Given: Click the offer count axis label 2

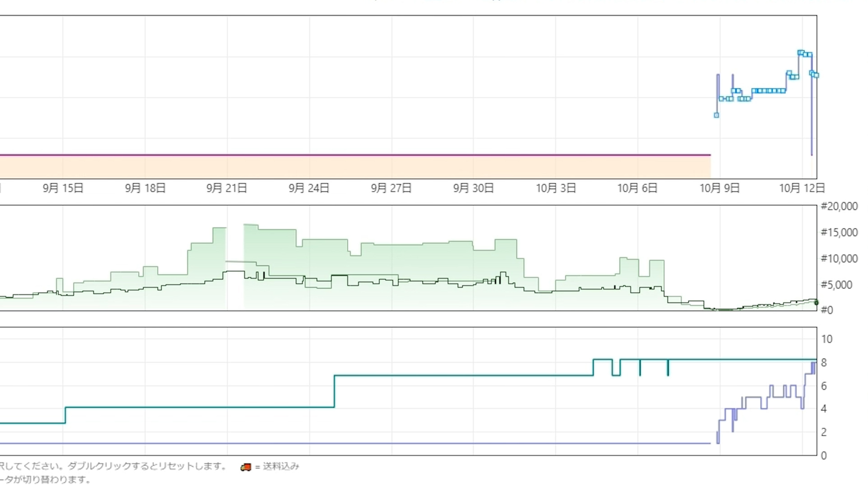Looking at the screenshot, I should 824,432.
